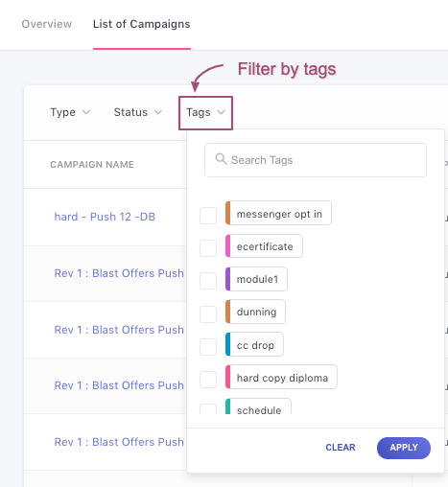The image size is (448, 487).
Task: Select the List of Campaigns tab
Action: [x=142, y=24]
